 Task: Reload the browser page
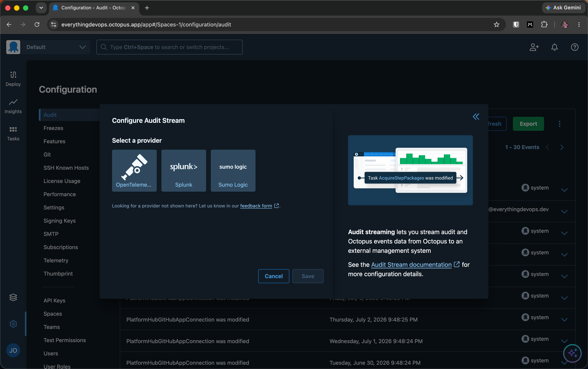[x=37, y=24]
